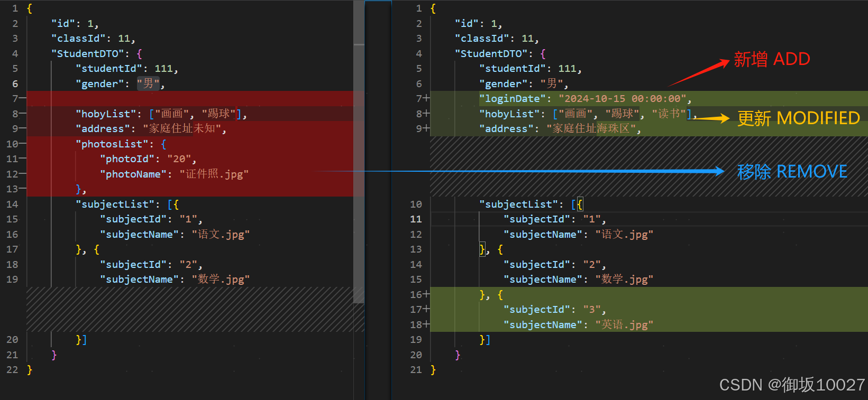Viewport: 868px width, 400px height.
Task: Click line number 21 in the right pane
Action: (416, 369)
